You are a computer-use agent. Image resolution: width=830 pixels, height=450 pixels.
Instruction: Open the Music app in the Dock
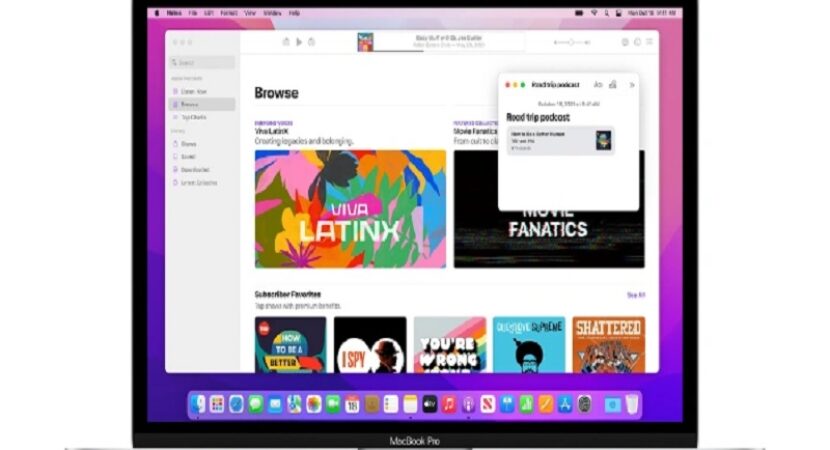tap(449, 404)
